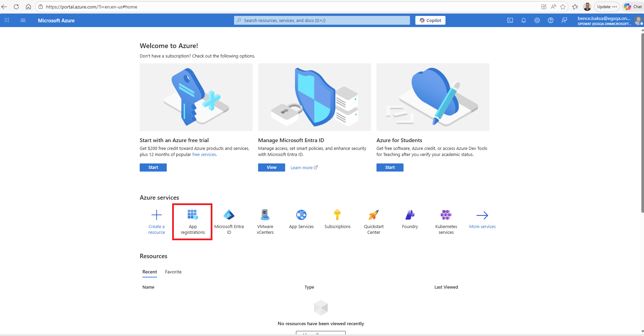Open VMware vCenters service

[x=265, y=222]
